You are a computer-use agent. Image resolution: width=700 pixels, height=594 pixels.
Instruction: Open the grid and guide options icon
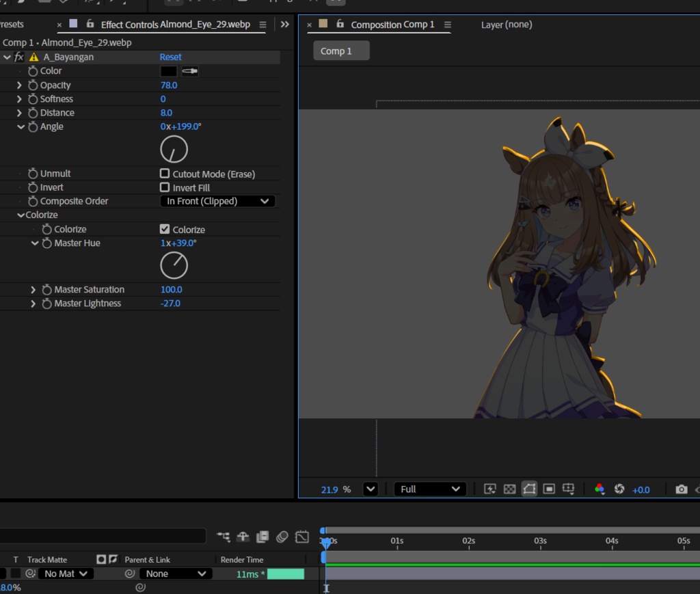pyautogui.click(x=568, y=489)
